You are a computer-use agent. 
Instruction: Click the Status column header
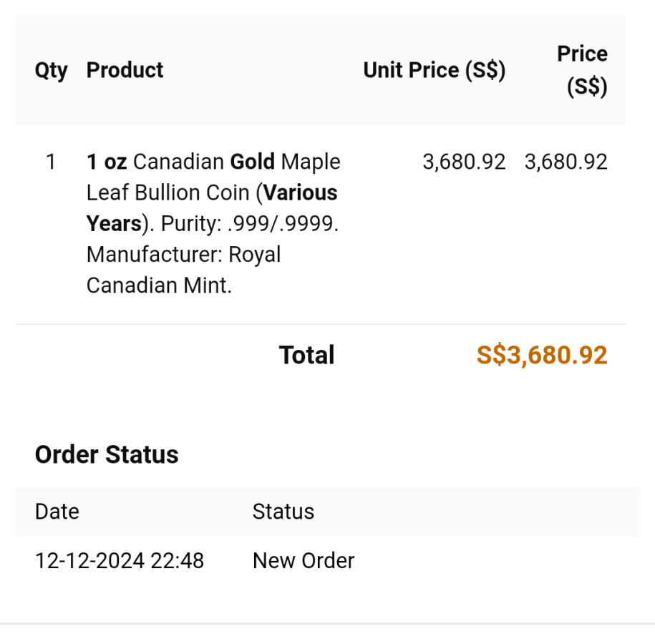(283, 512)
